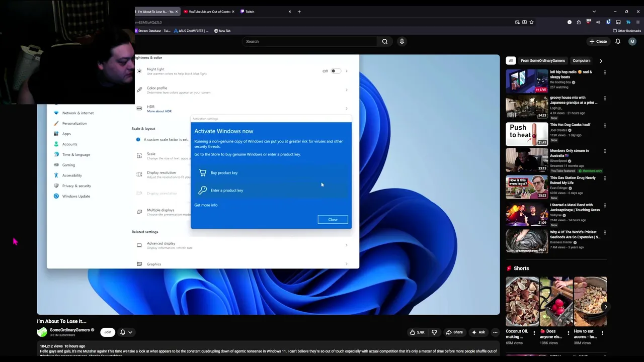Open the three-dot more actions under the video
This screenshot has height=362, width=644.
[495, 332]
